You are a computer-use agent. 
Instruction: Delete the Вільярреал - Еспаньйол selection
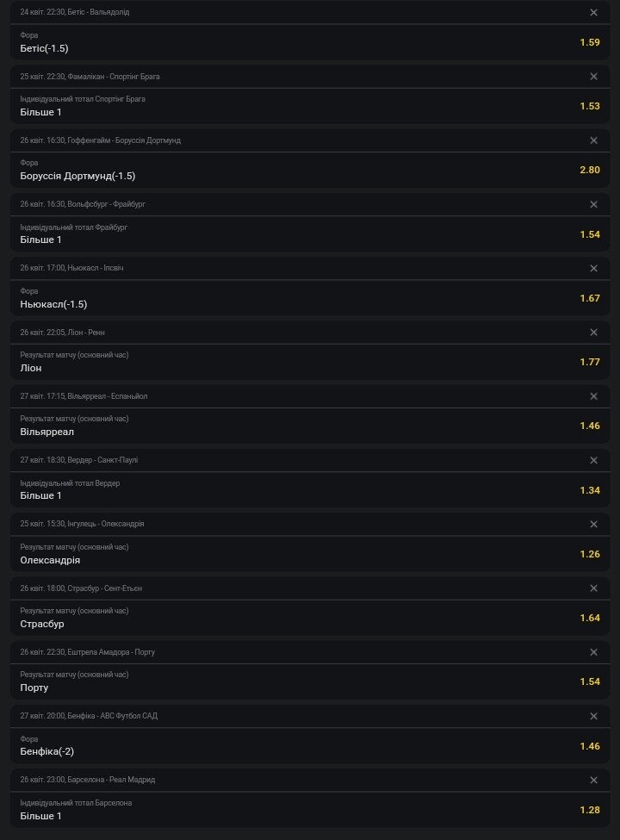pos(593,396)
